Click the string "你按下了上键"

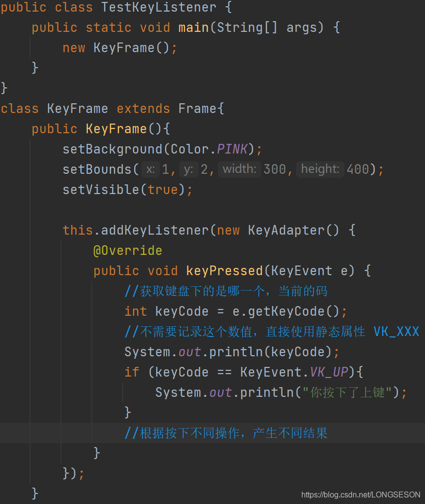347,392
